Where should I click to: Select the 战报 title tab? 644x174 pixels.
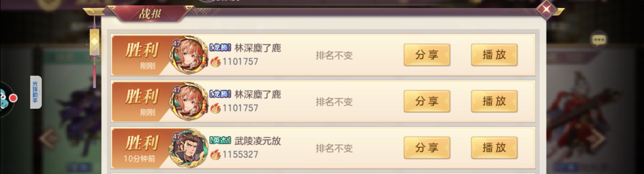pos(150,14)
